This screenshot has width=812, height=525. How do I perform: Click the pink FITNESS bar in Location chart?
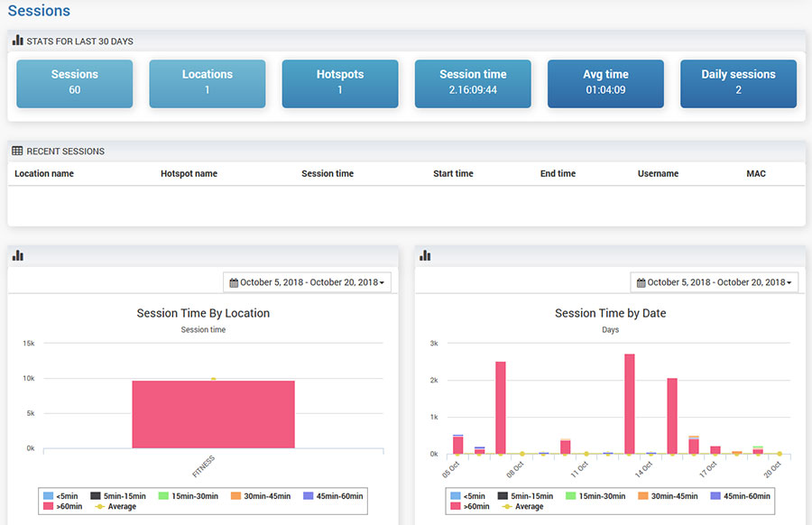(213, 414)
